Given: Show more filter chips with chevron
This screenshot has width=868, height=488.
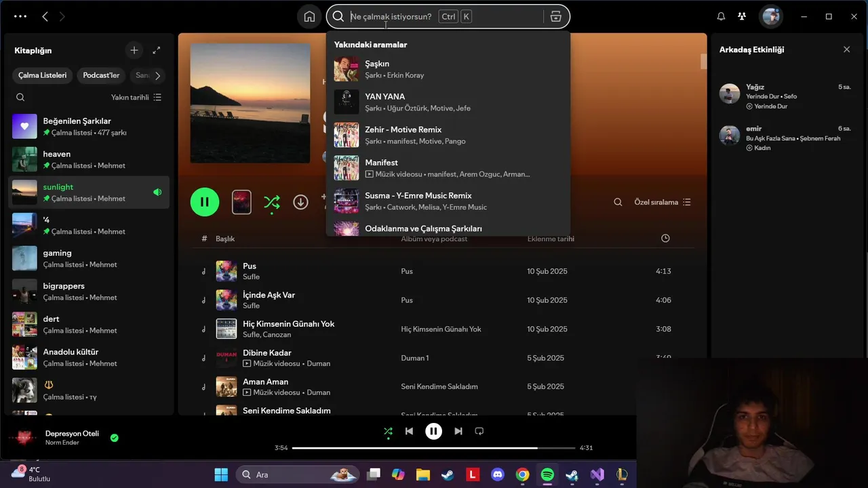Looking at the screenshot, I should coord(157,75).
